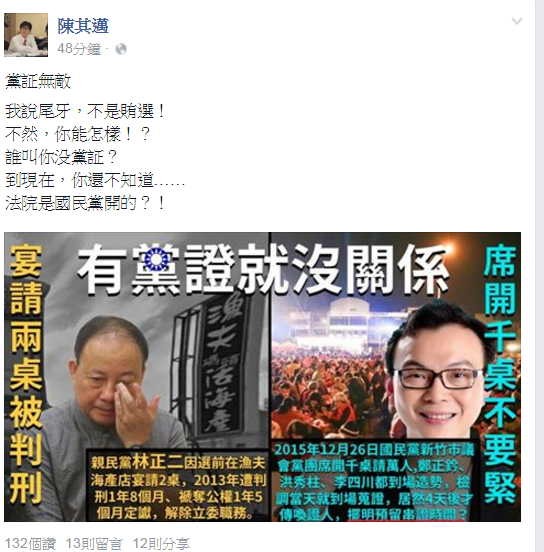Click the 席開千桌不要緊 cyan vertical caption
The width and height of the screenshot is (544, 552).
pos(500,374)
